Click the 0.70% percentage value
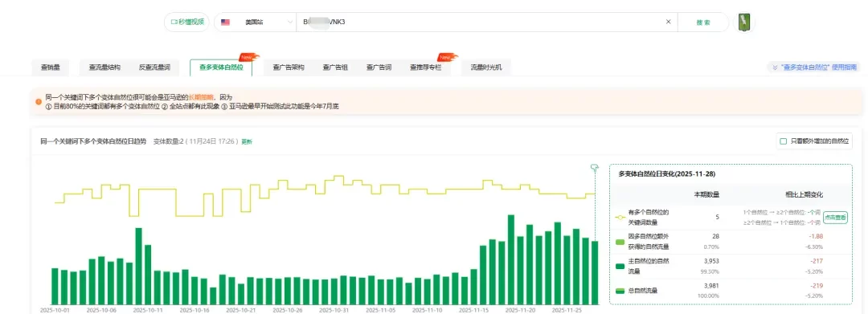 pyautogui.click(x=711, y=247)
